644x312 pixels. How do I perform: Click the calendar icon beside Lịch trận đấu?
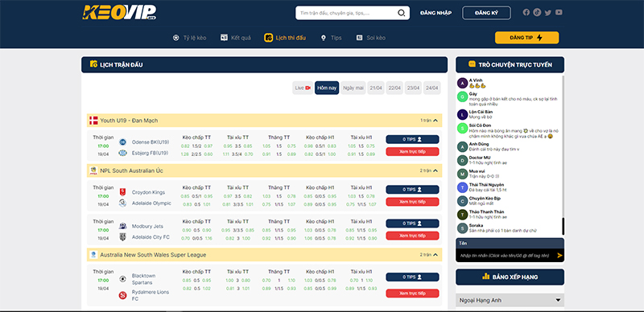[93, 64]
